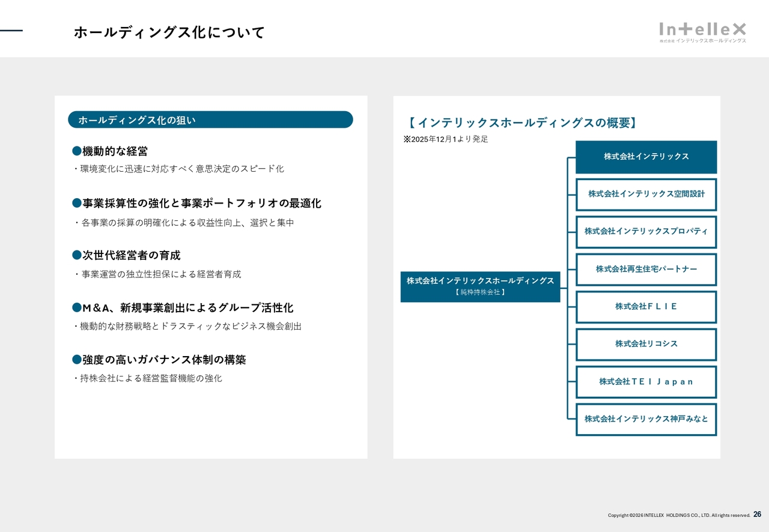Select the 株式会社リコシス box
This screenshot has height=532, width=769.
point(646,344)
